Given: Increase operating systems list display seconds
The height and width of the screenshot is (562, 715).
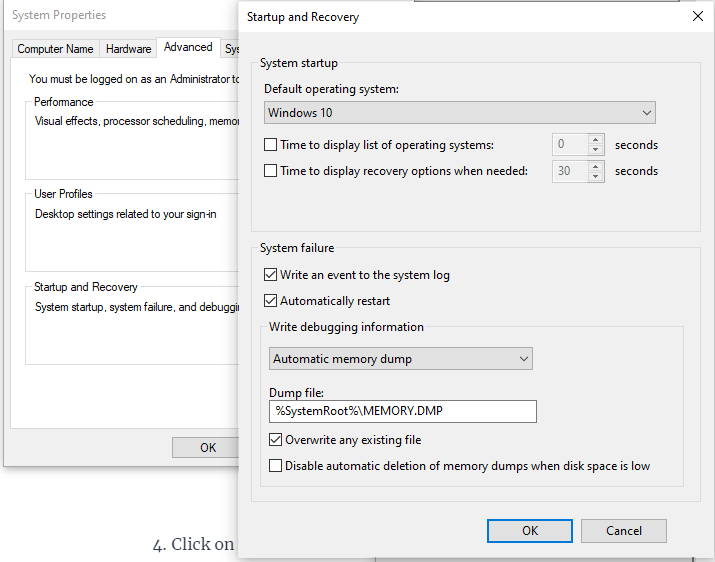Looking at the screenshot, I should 596,140.
